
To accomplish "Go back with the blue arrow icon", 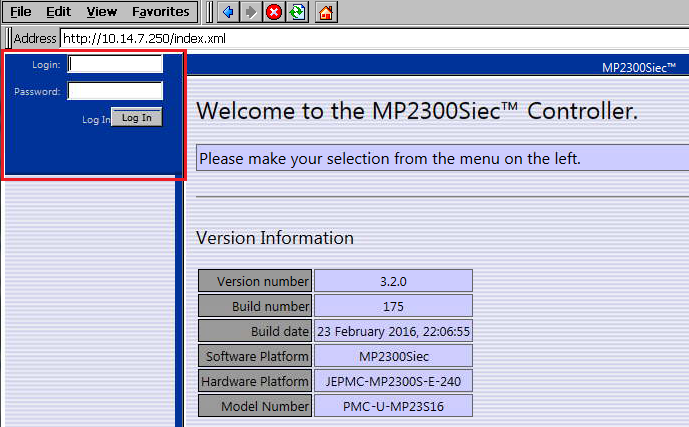I will [228, 12].
